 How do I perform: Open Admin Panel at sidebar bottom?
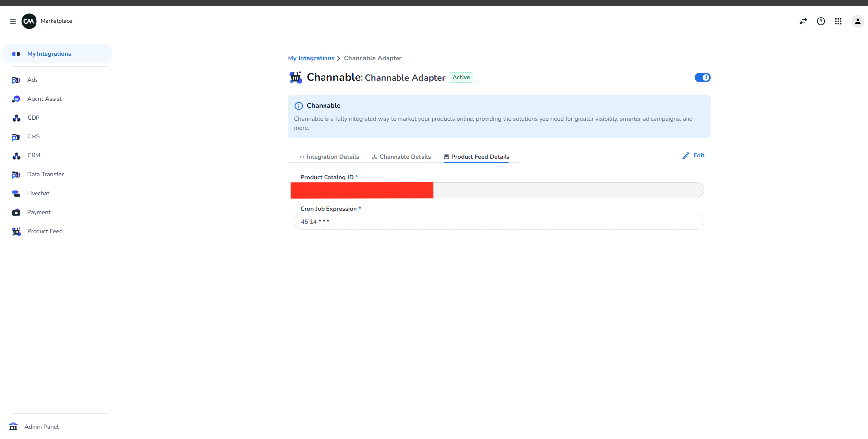click(35, 427)
